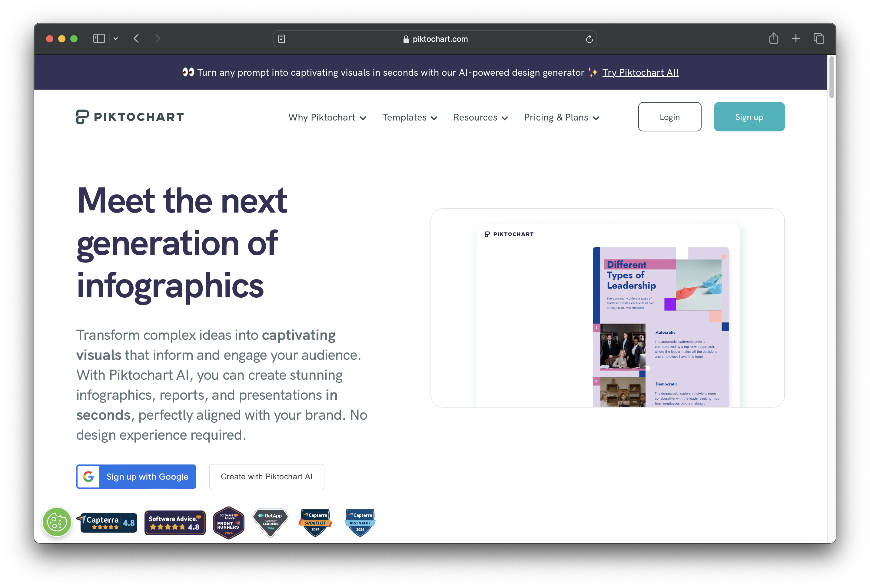This screenshot has height=588, width=870.
Task: Go back with the back arrow
Action: [136, 38]
